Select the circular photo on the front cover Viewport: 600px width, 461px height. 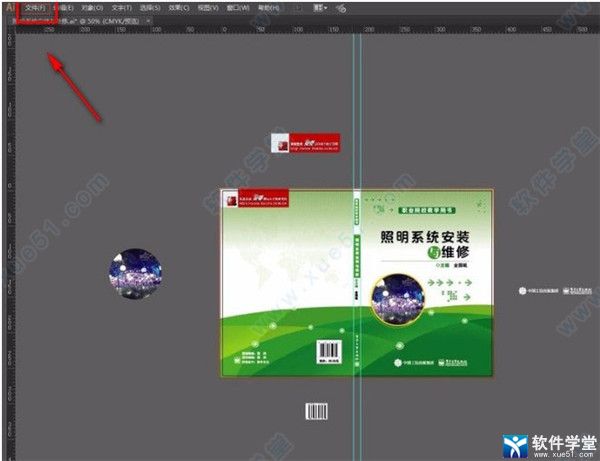coord(398,300)
